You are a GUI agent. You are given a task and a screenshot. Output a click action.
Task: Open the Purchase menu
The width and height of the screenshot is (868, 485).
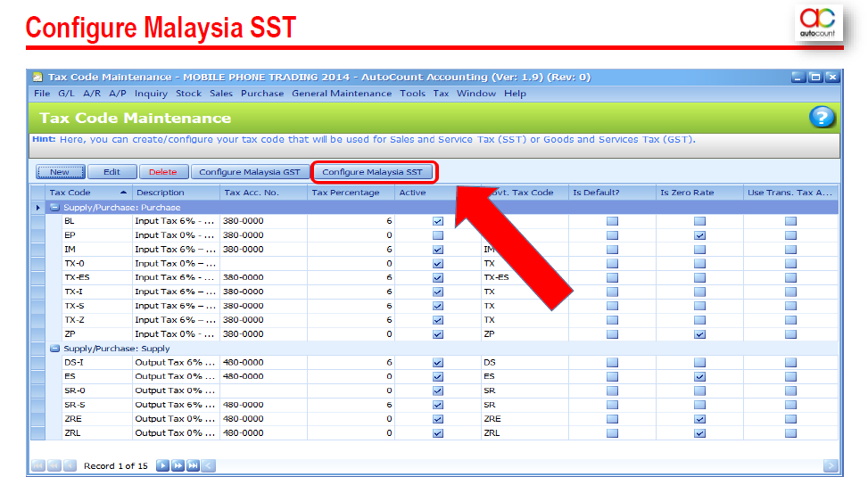tap(262, 94)
